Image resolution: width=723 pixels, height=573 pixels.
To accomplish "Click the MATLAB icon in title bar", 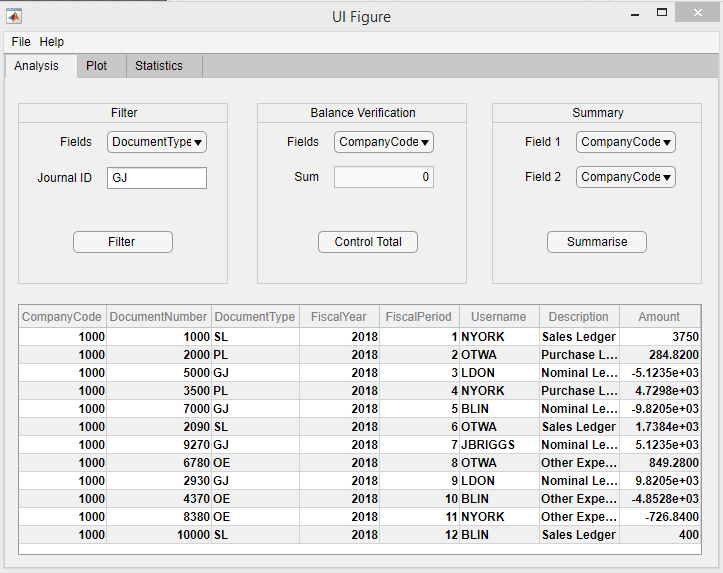I will point(14,16).
